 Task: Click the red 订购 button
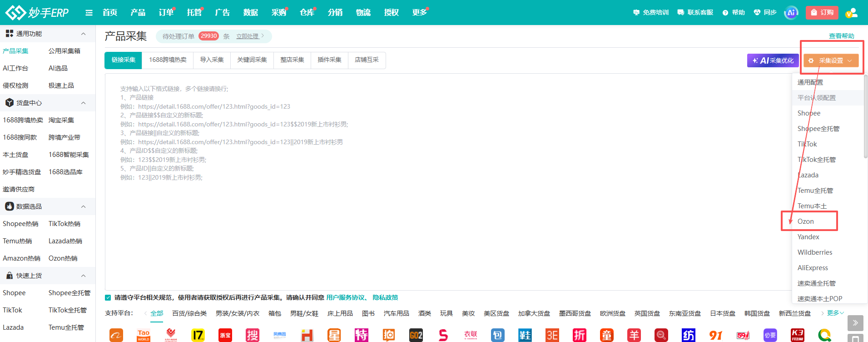(822, 13)
